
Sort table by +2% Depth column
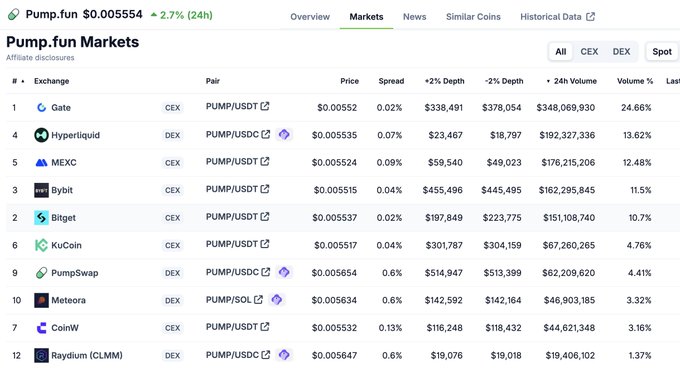click(x=445, y=81)
